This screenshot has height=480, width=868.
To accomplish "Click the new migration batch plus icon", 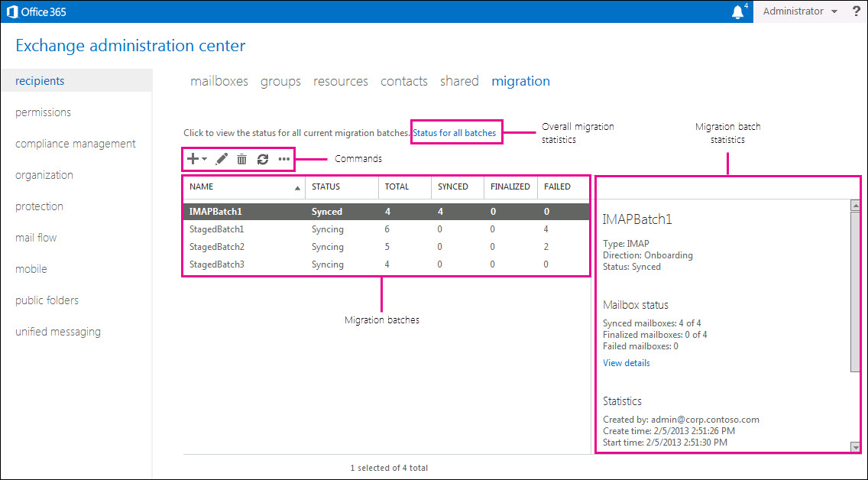I will tap(193, 160).
